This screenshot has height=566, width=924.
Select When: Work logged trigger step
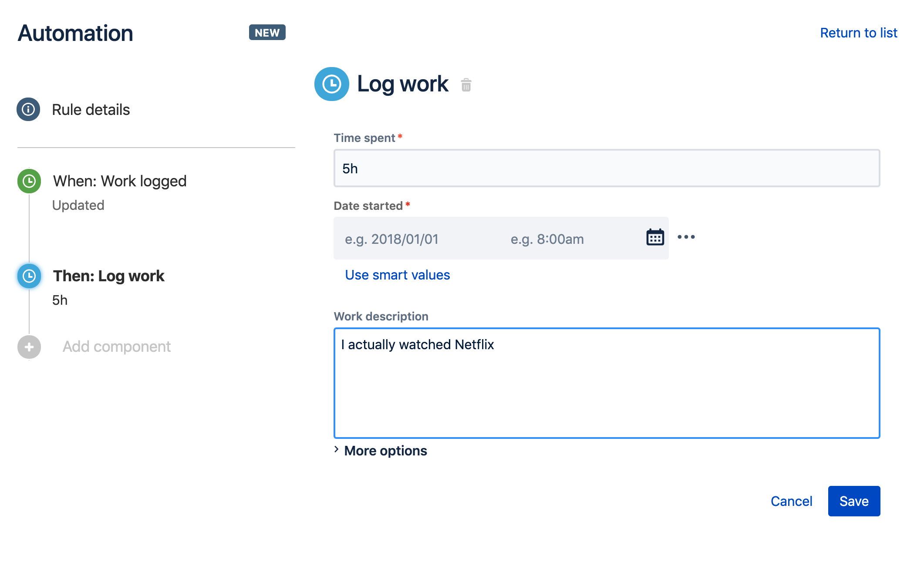[120, 181]
